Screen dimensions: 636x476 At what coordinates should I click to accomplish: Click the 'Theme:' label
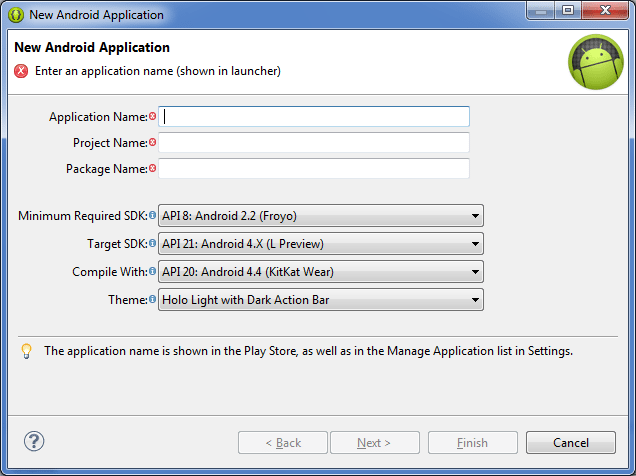coord(128,300)
